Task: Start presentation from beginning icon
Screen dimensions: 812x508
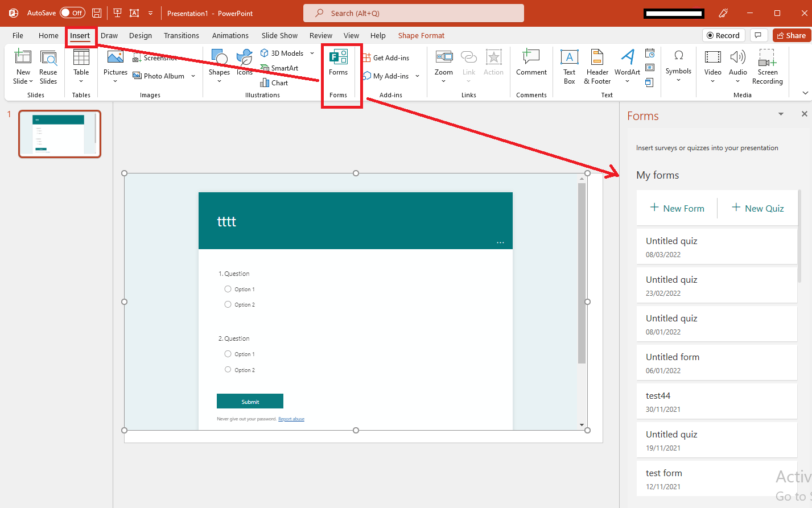Action: click(x=117, y=13)
